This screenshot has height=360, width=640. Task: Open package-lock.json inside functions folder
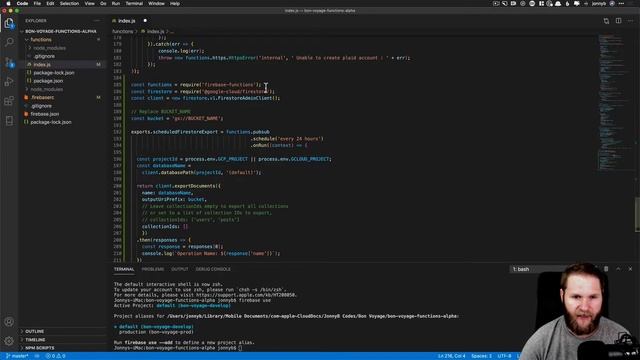(54, 73)
